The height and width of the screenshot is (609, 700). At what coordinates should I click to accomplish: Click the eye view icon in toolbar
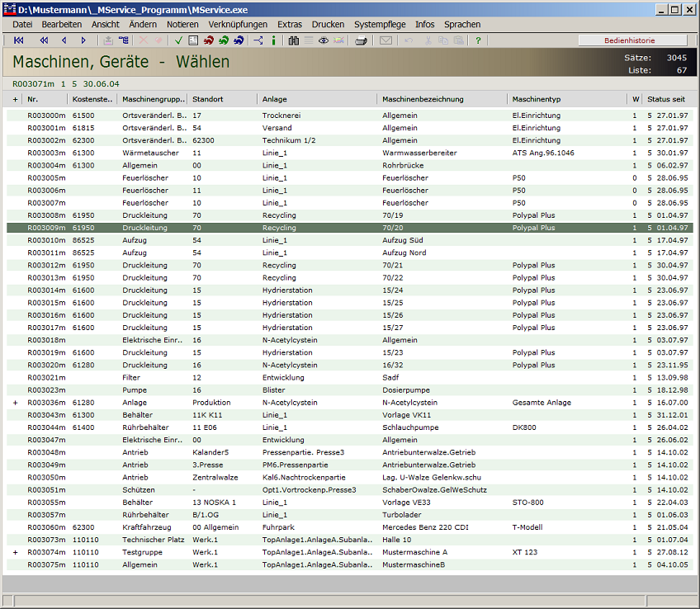[x=324, y=40]
